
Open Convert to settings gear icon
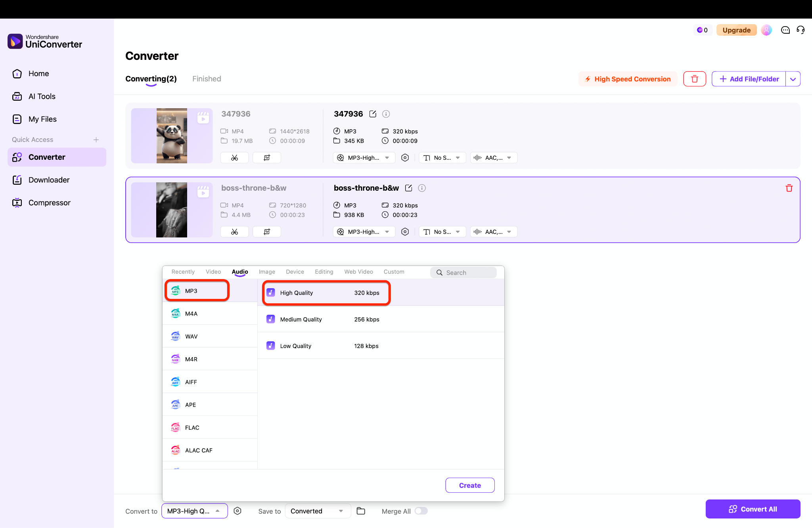(x=237, y=511)
